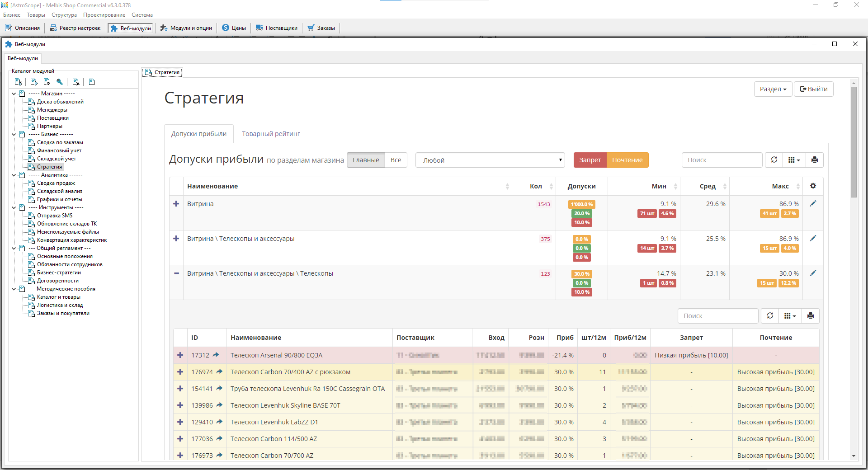Open Модули и опции in the toolbar

[x=186, y=28]
